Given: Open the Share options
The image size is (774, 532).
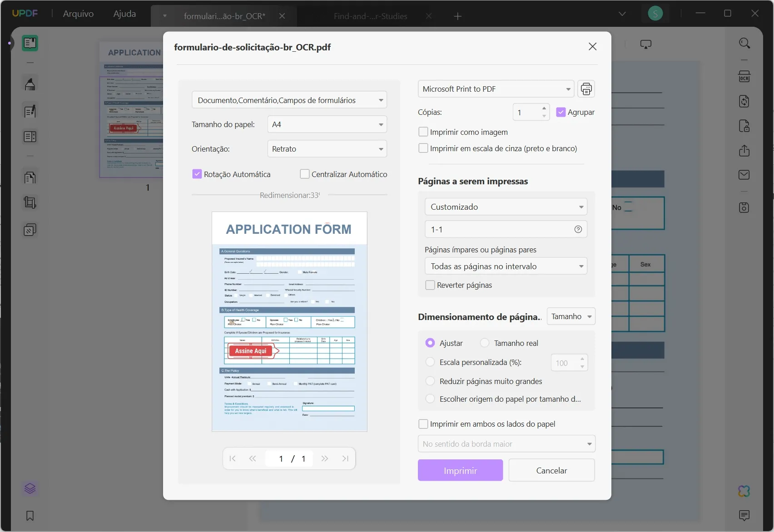Looking at the screenshot, I should pyautogui.click(x=744, y=151).
